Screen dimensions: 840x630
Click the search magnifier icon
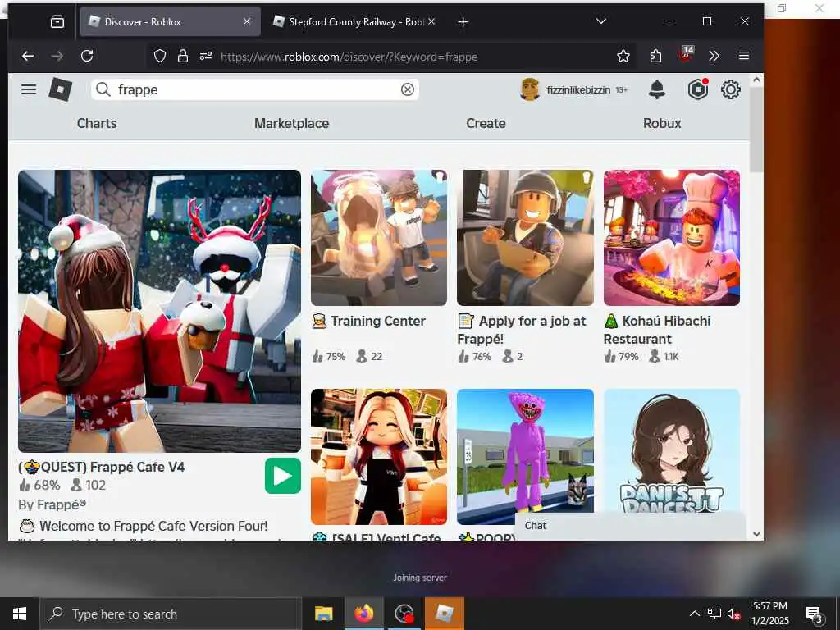pos(103,89)
